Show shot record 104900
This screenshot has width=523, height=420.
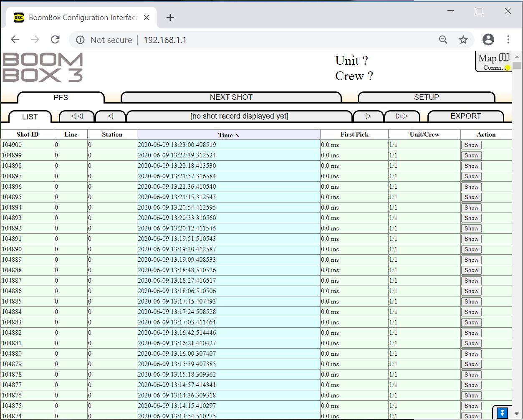point(471,145)
